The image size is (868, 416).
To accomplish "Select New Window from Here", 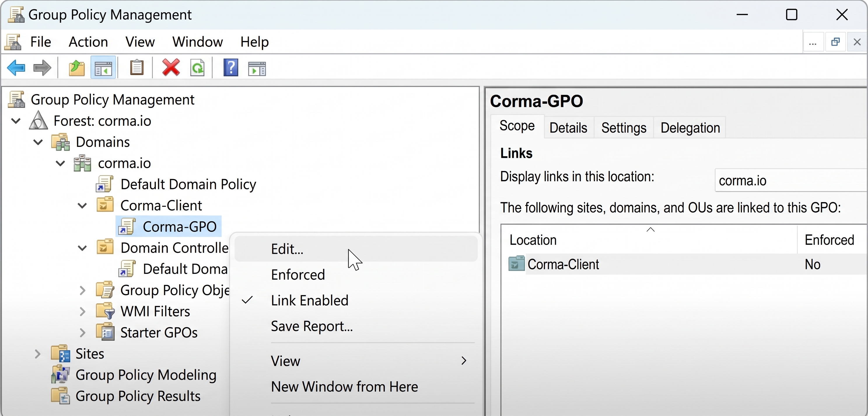I will tap(356, 386).
